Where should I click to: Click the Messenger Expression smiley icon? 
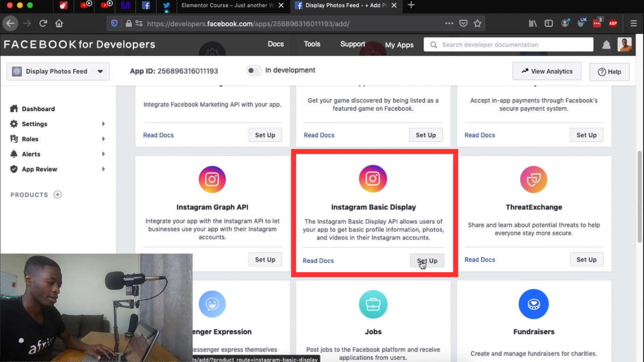point(212,304)
